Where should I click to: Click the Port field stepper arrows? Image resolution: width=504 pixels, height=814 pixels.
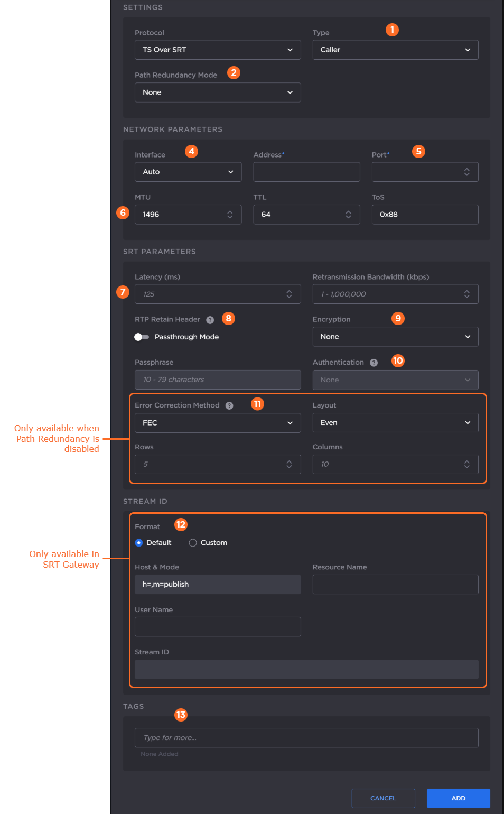point(466,172)
